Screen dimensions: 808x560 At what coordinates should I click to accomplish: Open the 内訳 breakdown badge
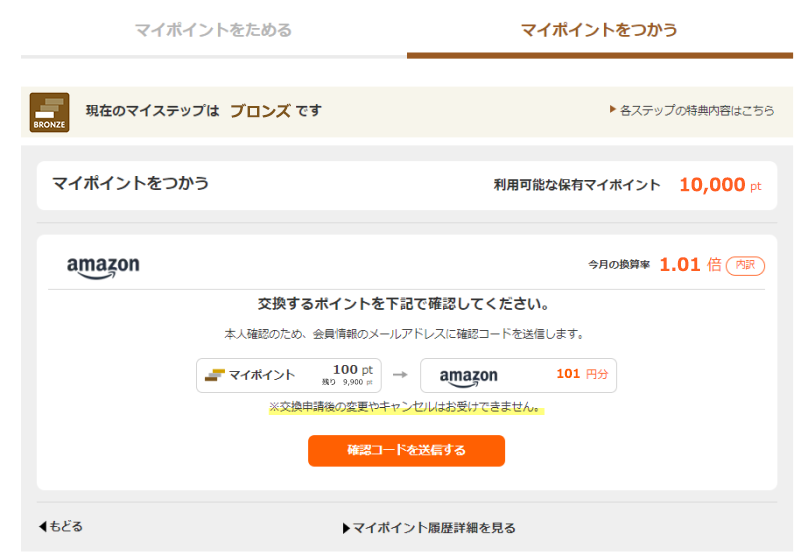point(745,265)
